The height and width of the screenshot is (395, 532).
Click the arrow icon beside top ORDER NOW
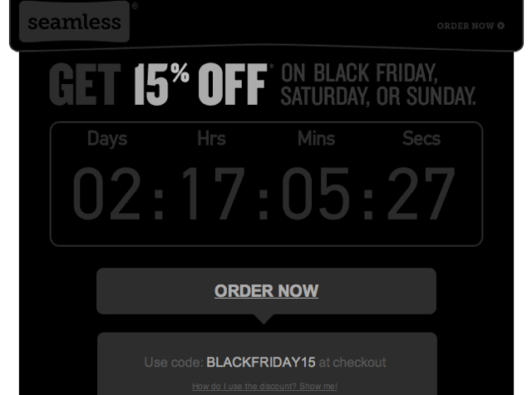click(500, 26)
